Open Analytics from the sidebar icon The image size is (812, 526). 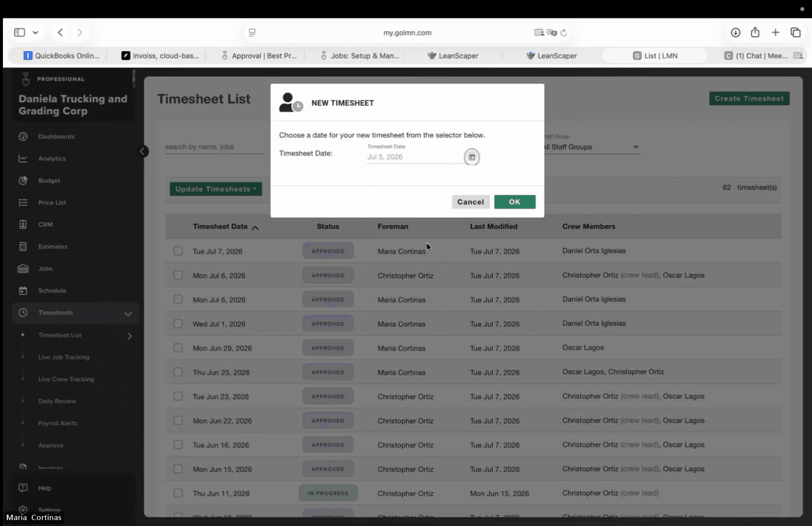(23, 158)
